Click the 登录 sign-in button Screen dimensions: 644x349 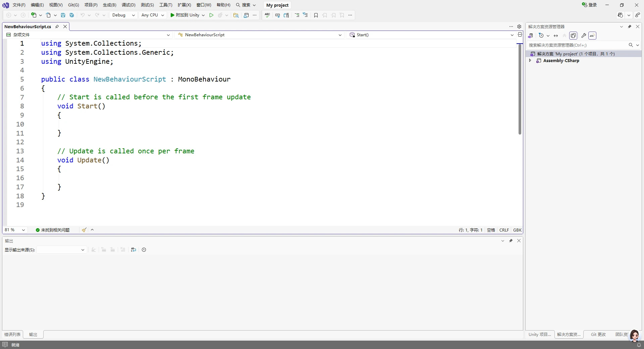point(590,5)
